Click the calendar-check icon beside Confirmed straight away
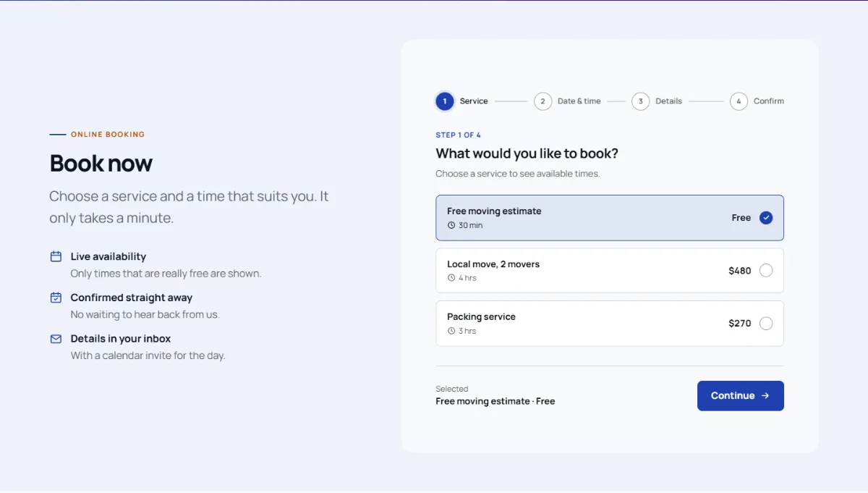The height and width of the screenshot is (493, 868). pyautogui.click(x=56, y=298)
